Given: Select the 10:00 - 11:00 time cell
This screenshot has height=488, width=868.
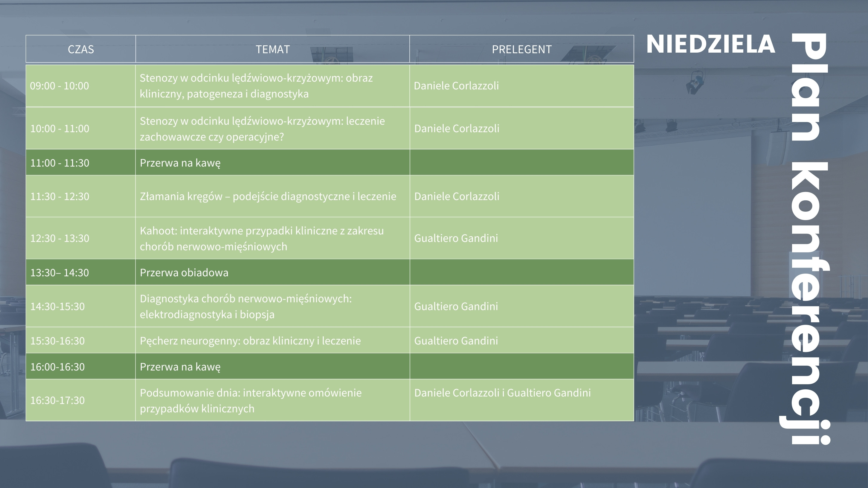Looking at the screenshot, I should point(60,129).
